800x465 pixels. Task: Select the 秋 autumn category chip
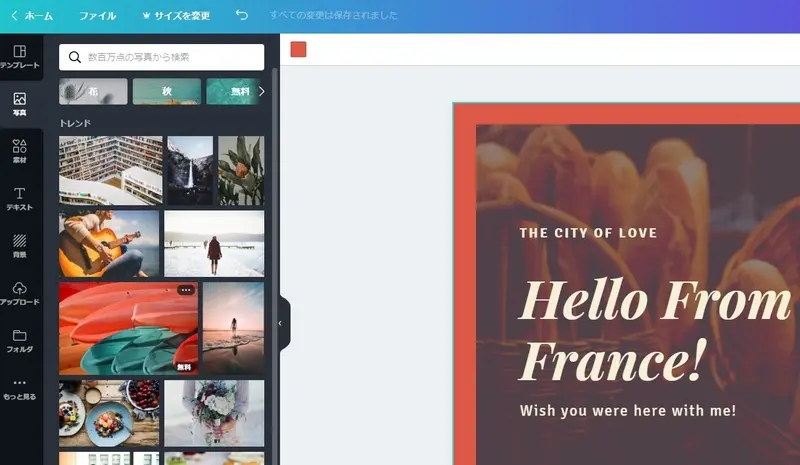[x=167, y=91]
